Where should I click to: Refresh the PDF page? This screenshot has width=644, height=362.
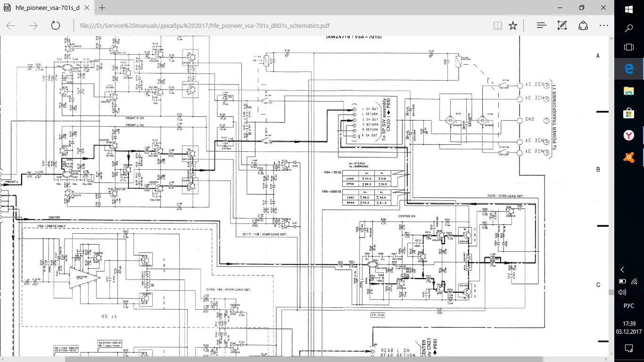coord(56,25)
